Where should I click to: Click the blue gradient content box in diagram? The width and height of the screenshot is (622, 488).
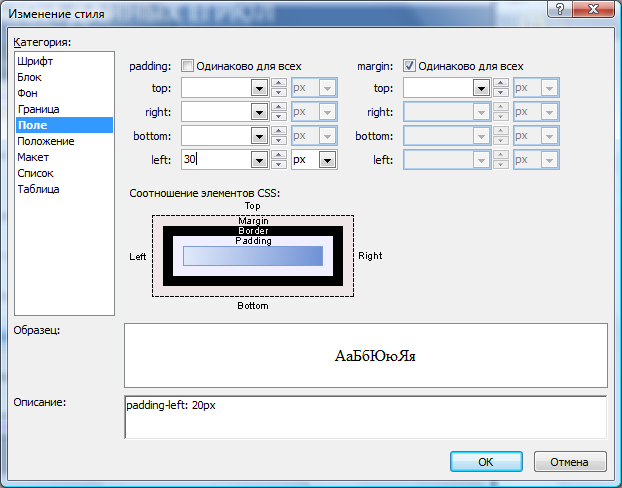(x=253, y=256)
